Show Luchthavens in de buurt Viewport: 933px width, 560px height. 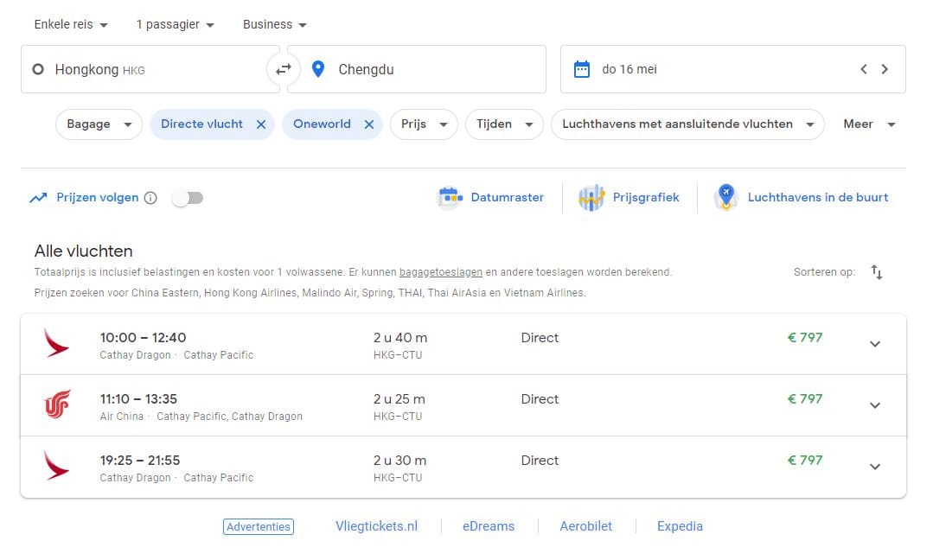pyautogui.click(x=802, y=198)
